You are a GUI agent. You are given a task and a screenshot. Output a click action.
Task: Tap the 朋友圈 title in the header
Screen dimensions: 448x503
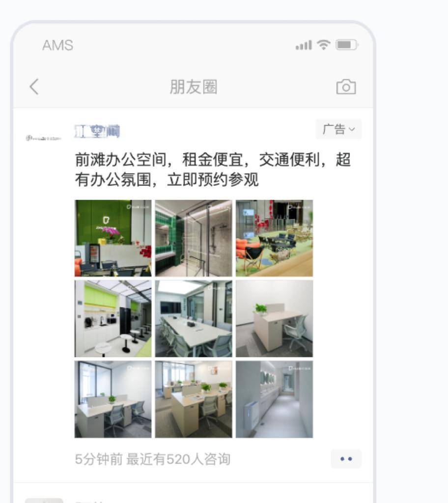pos(194,87)
